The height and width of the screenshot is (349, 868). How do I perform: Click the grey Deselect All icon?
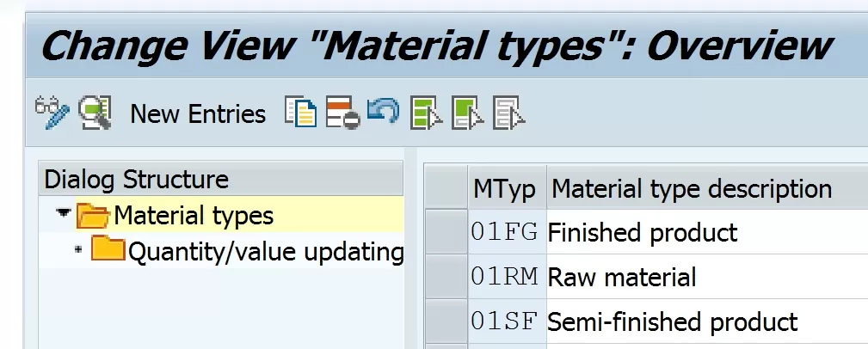coord(508,113)
